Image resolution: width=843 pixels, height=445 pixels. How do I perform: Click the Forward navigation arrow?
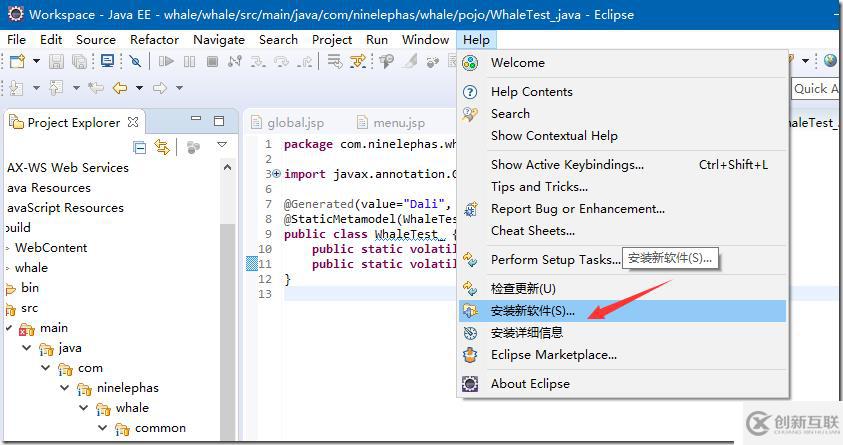(160, 88)
